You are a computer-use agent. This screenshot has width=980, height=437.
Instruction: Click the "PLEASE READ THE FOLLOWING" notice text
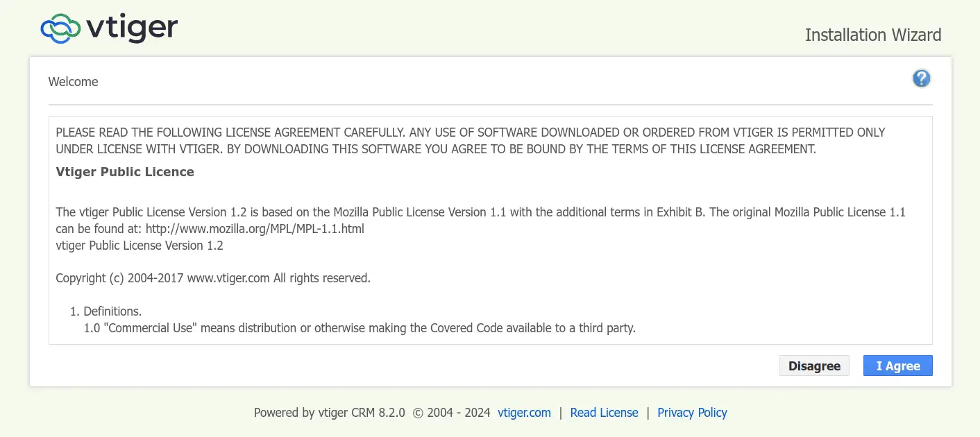coord(471,140)
